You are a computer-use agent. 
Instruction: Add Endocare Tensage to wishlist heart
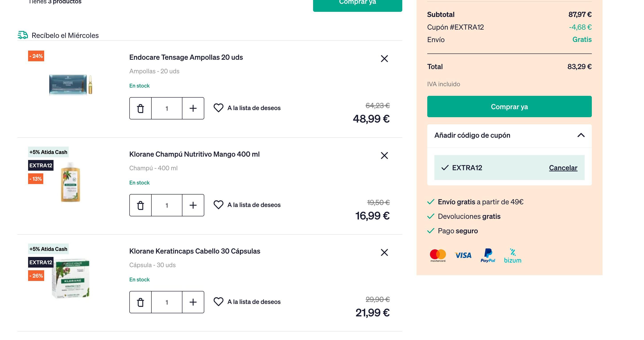[218, 108]
